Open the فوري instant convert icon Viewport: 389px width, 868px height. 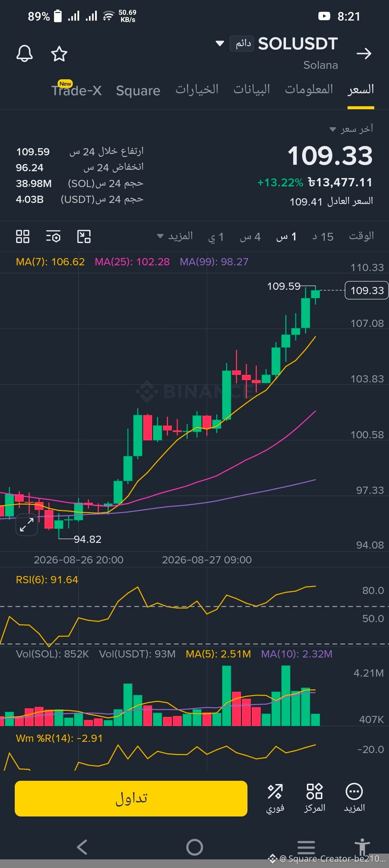275,798
